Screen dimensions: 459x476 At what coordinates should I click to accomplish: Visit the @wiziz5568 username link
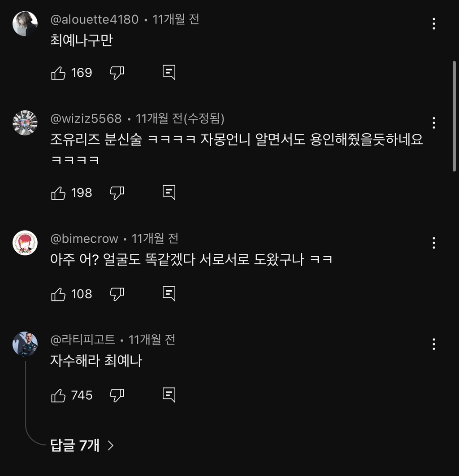coord(86,118)
